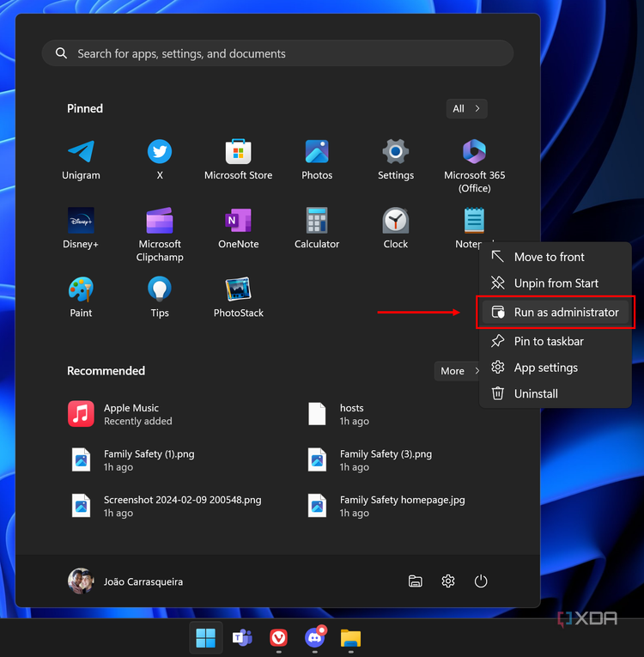Screen dimensions: 644x657
Task: Launch the Paint app
Action: [81, 296]
